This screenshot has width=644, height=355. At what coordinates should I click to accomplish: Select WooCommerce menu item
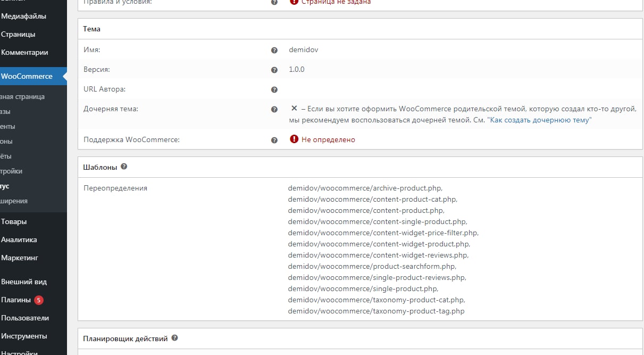click(34, 76)
